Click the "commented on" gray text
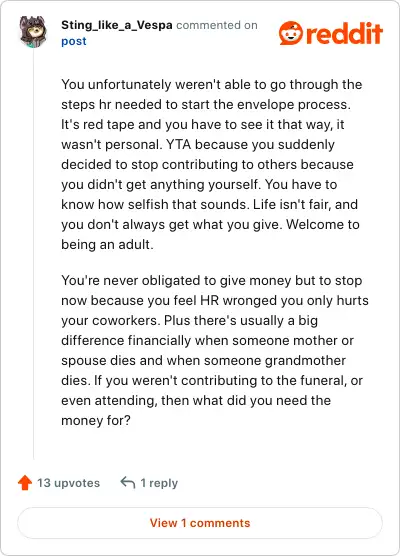The height and width of the screenshot is (556, 400). tap(217, 25)
